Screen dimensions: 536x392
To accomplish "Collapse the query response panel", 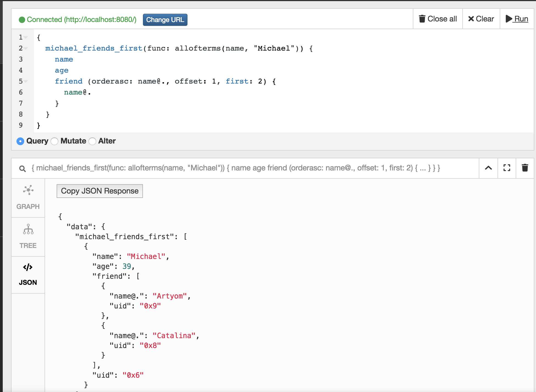I will click(x=488, y=168).
